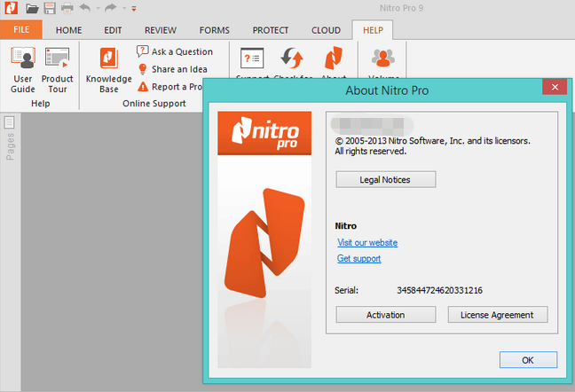Open the Customize Quick Access Toolbar dropdown
The width and height of the screenshot is (575, 392).
134,9
